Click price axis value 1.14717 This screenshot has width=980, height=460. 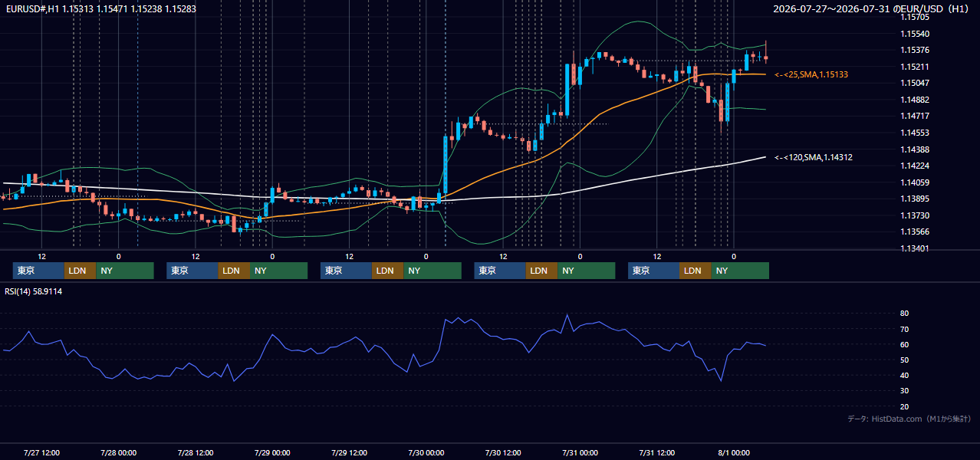coord(915,116)
